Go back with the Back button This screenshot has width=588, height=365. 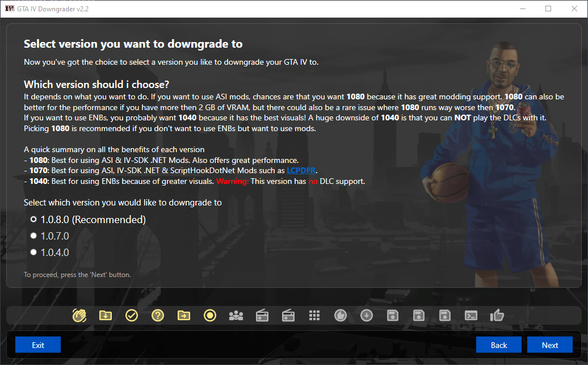pyautogui.click(x=499, y=345)
